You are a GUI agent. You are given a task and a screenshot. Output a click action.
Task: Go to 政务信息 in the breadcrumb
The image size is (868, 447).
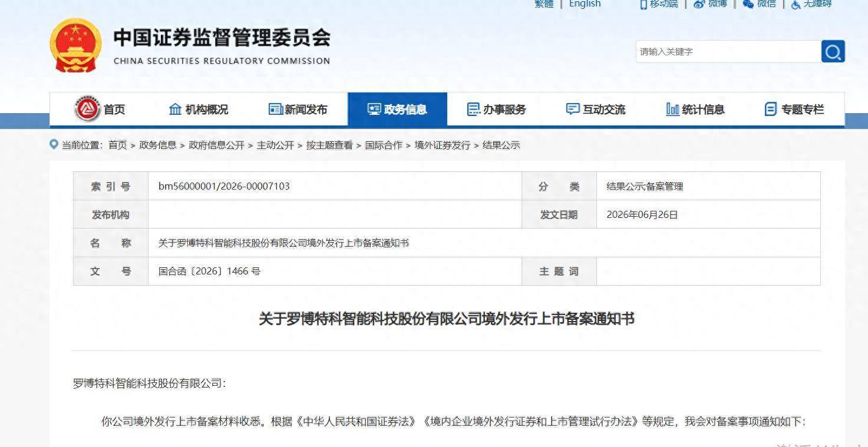coord(158,145)
